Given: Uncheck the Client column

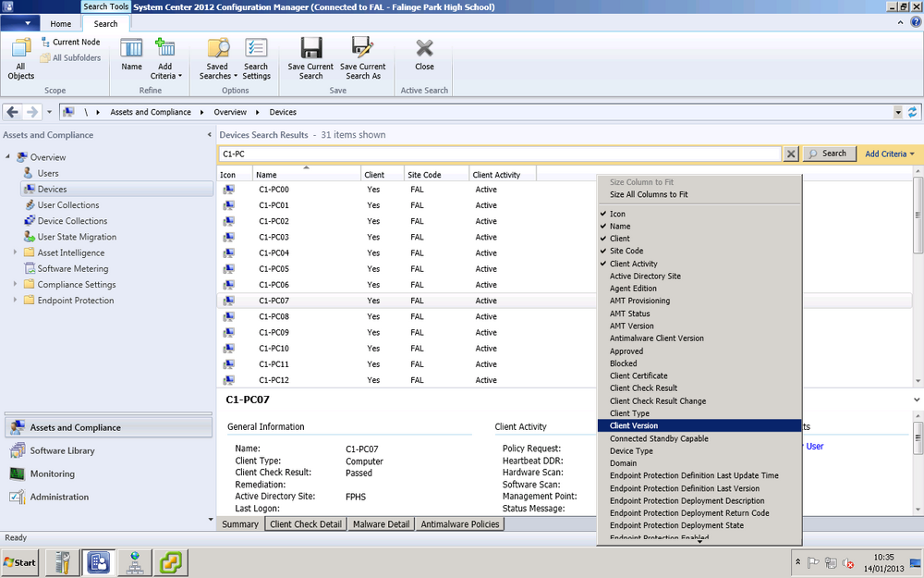Looking at the screenshot, I should (x=699, y=239).
